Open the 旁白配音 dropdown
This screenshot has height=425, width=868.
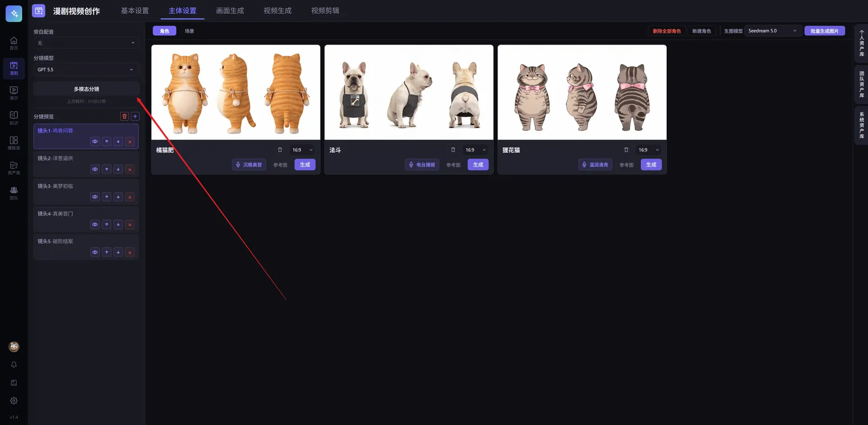[86, 43]
